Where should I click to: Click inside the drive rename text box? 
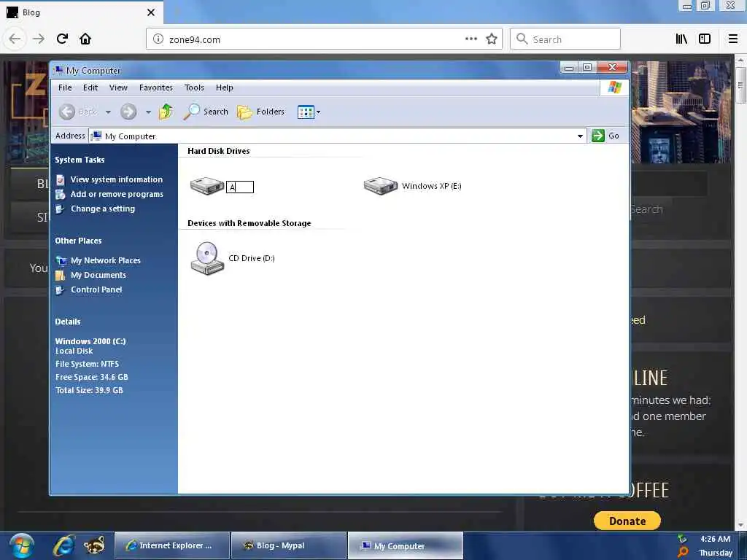pos(239,187)
